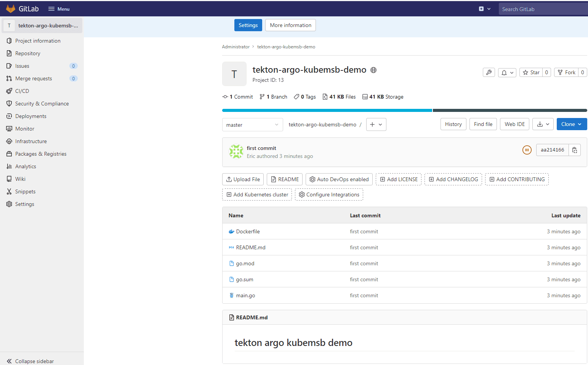
Task: Open the main.go file
Action: pos(246,295)
